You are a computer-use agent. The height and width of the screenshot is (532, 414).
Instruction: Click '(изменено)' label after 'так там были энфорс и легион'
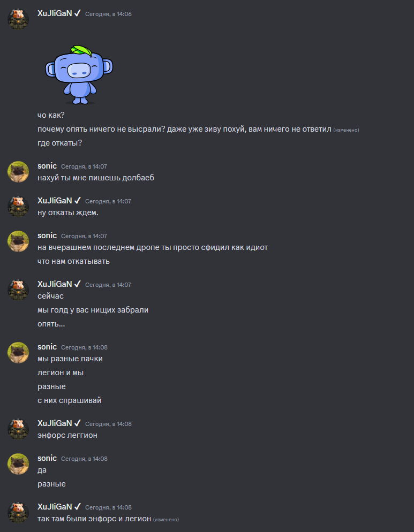165,520
